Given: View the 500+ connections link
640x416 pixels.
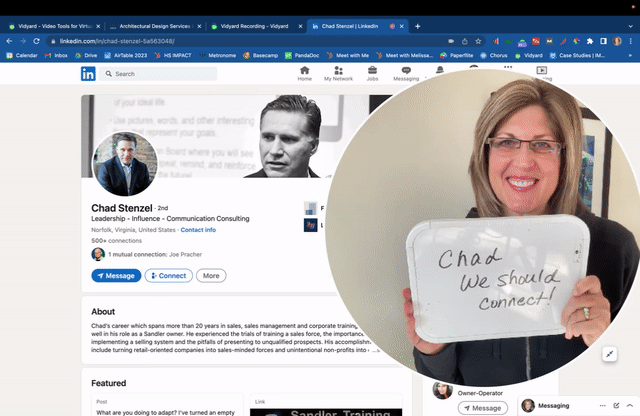Looking at the screenshot, I should point(116,240).
